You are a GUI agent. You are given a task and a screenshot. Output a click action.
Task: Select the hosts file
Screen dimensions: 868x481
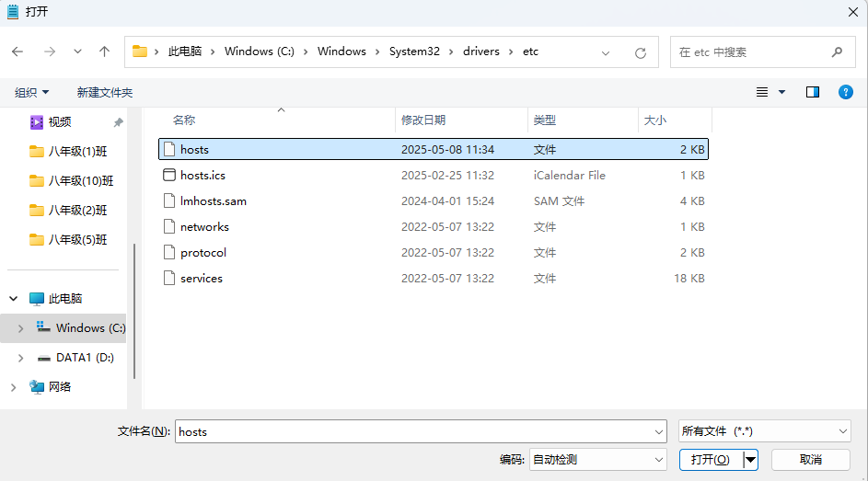pos(434,149)
